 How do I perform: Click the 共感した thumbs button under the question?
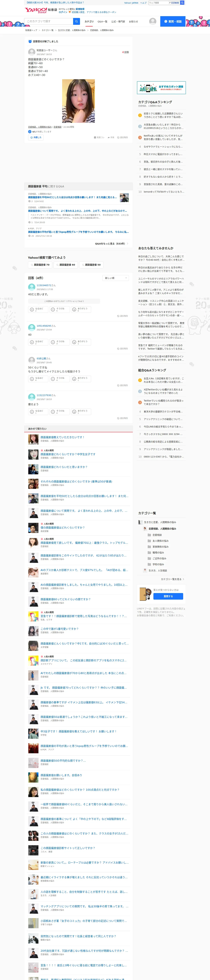(x=36, y=137)
